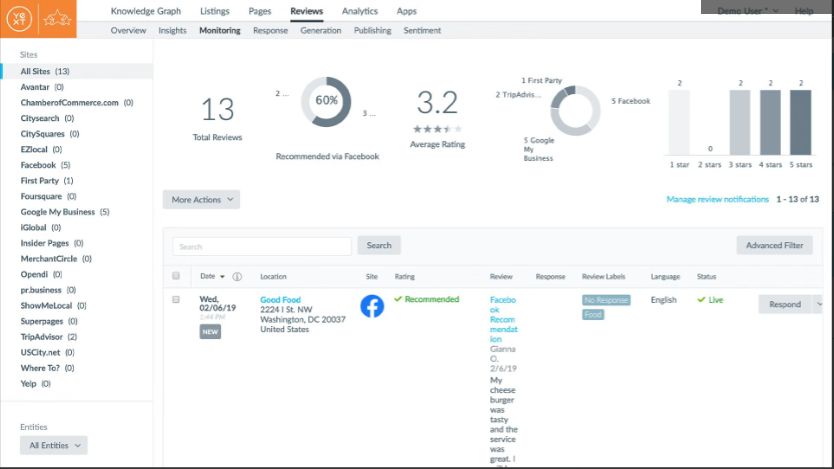Screen dimensions: 834x469
Task: Filter by TripAdvisor (2) site
Action: tap(49, 337)
